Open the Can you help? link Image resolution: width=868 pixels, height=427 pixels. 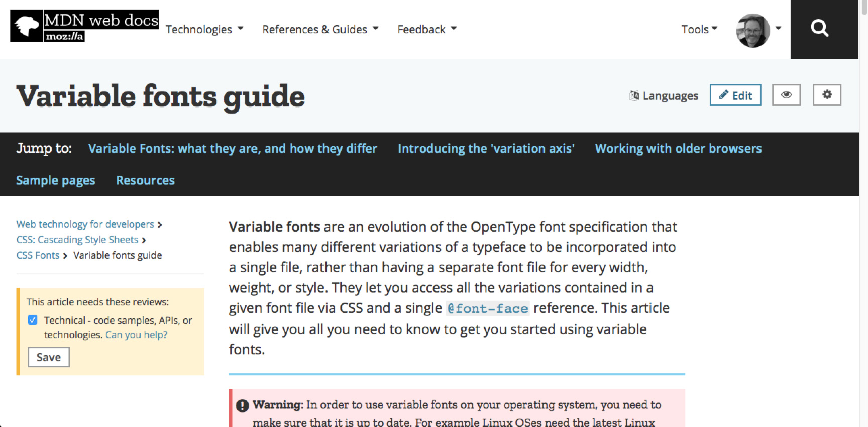click(136, 335)
